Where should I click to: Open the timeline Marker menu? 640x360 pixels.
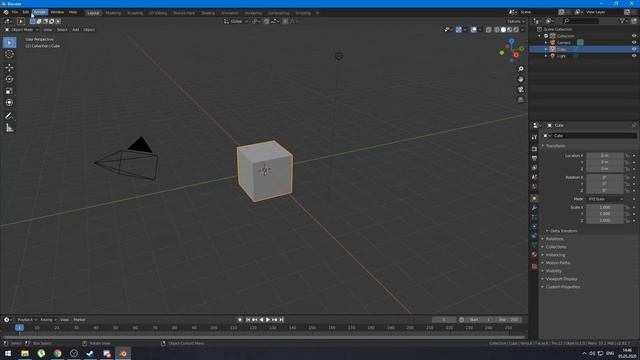pos(79,320)
